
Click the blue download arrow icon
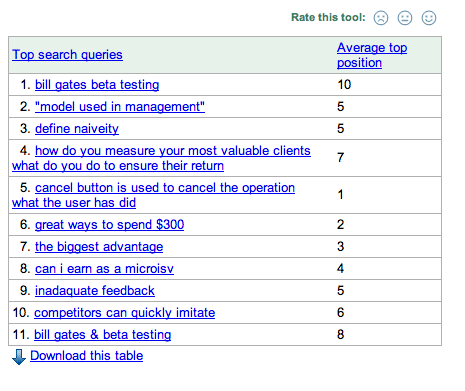click(19, 357)
